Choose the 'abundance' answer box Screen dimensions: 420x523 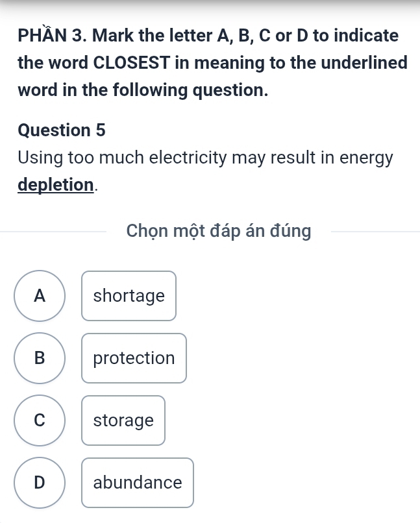point(138,483)
